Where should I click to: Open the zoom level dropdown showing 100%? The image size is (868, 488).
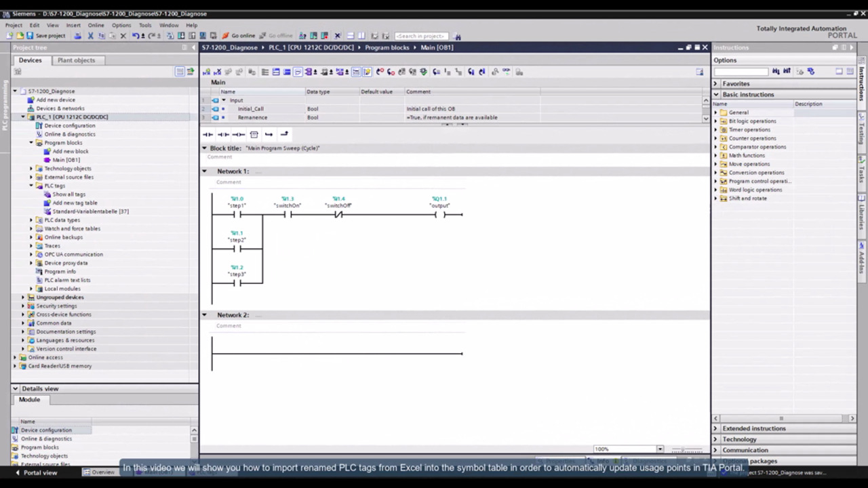[x=659, y=449]
